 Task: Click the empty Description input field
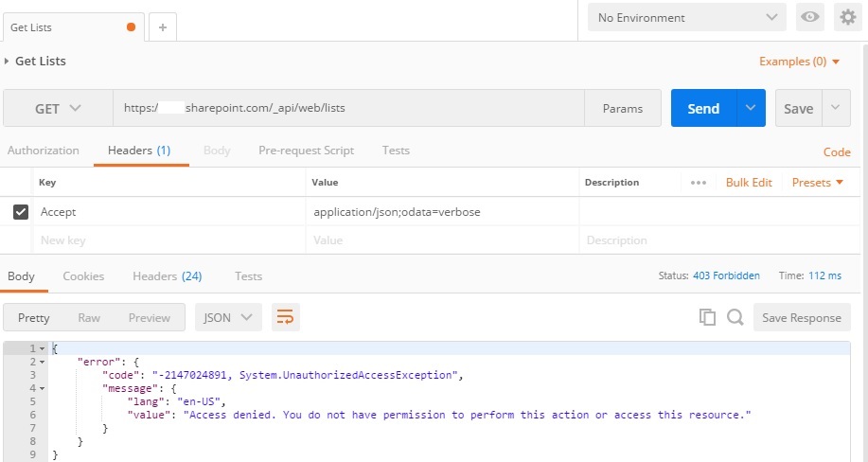719,240
